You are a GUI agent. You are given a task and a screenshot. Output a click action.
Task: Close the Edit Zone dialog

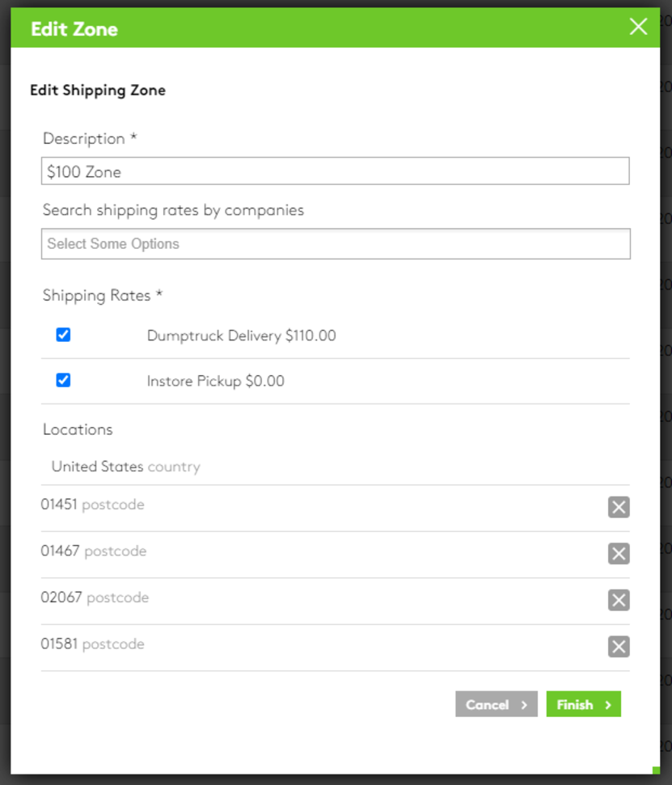click(638, 27)
